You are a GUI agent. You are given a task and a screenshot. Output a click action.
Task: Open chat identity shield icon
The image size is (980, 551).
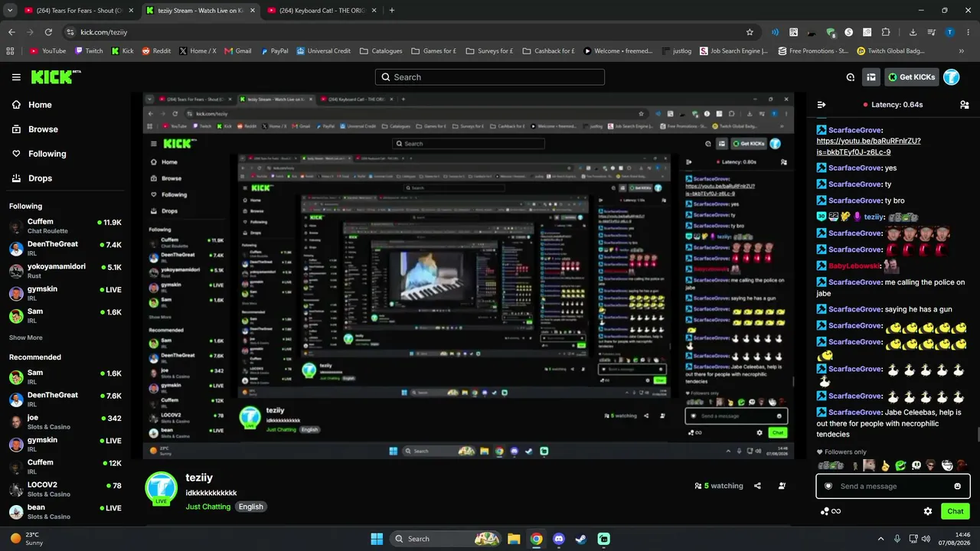828,486
